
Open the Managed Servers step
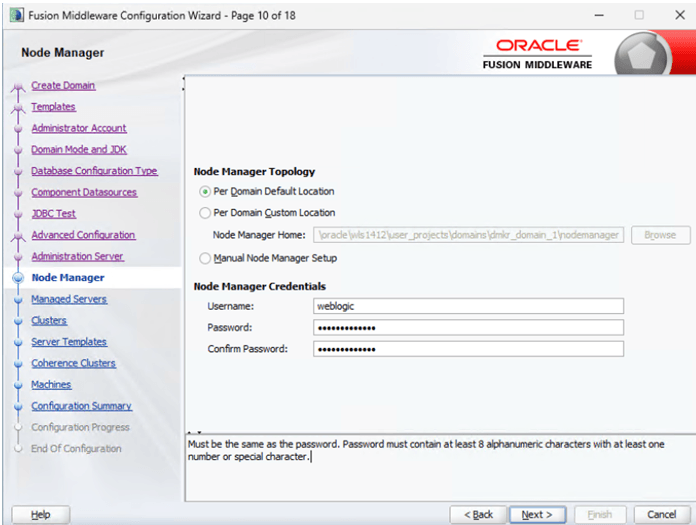tap(69, 299)
